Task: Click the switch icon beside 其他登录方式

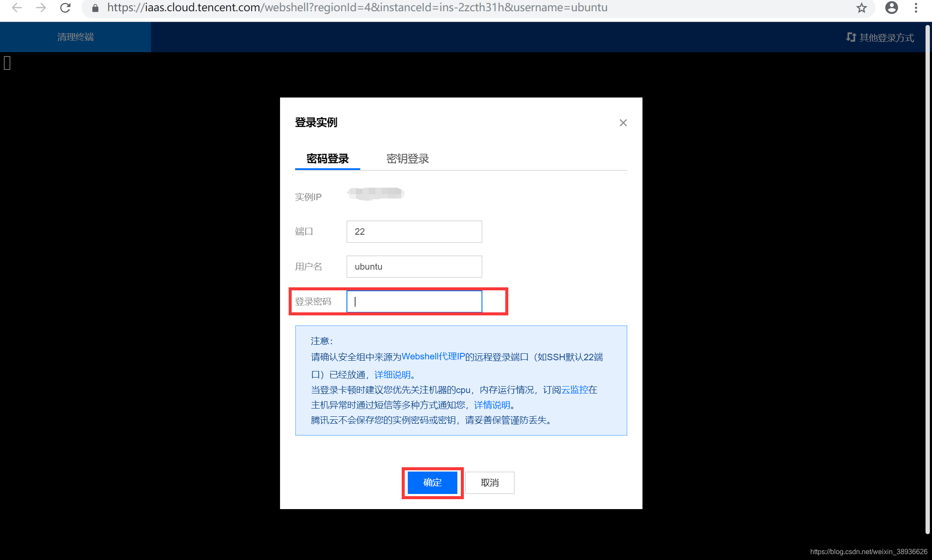Action: click(851, 38)
